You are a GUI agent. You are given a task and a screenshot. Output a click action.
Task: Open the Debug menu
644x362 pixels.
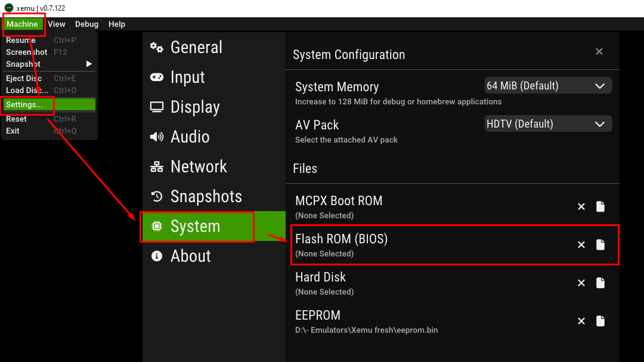tap(86, 24)
